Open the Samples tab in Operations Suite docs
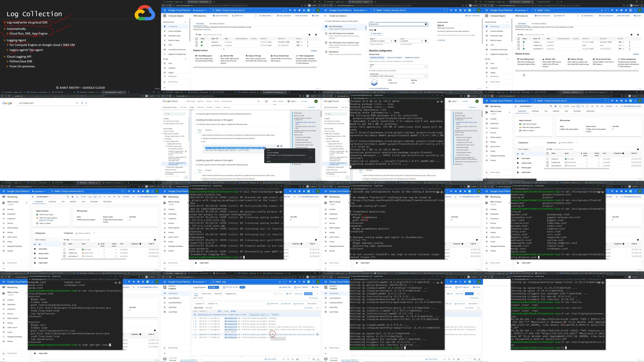644x362 pixels. [x=210, y=107]
